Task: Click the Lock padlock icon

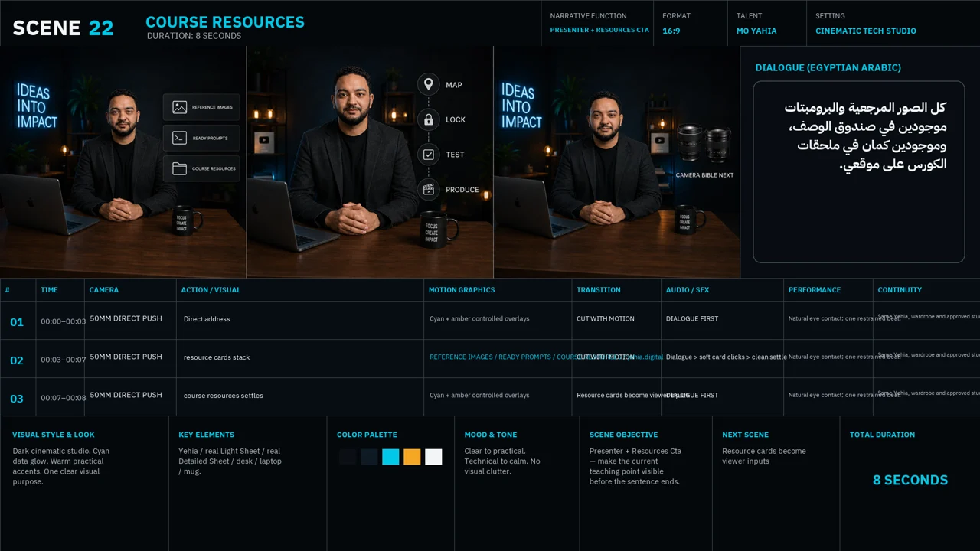Action: (429, 119)
